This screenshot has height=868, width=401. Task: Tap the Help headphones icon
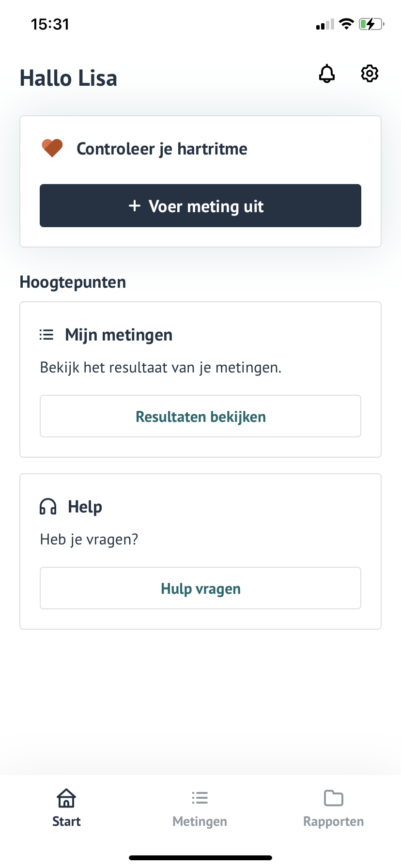click(x=48, y=507)
